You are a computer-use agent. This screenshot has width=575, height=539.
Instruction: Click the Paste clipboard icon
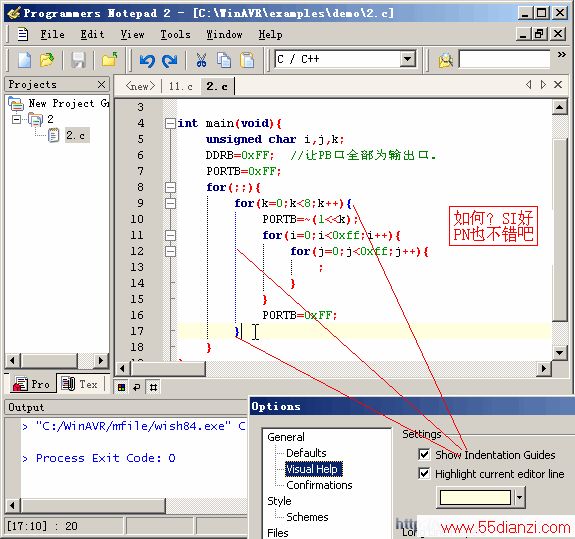coord(247,60)
